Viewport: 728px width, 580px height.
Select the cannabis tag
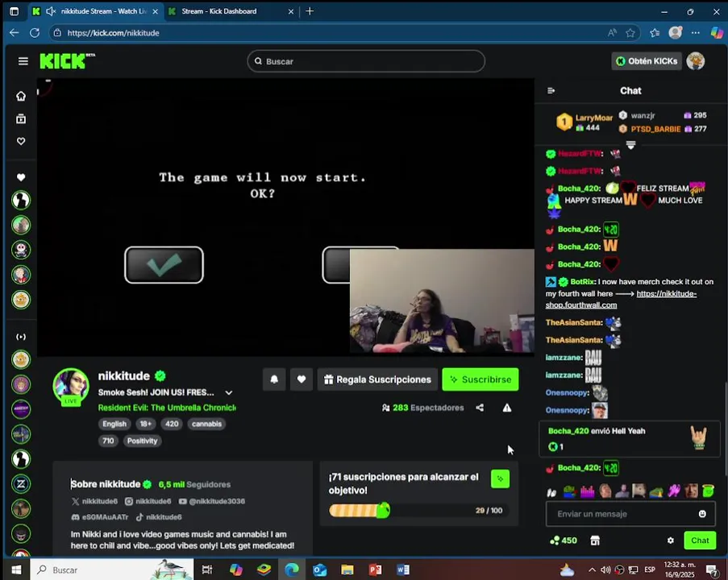[206, 424]
